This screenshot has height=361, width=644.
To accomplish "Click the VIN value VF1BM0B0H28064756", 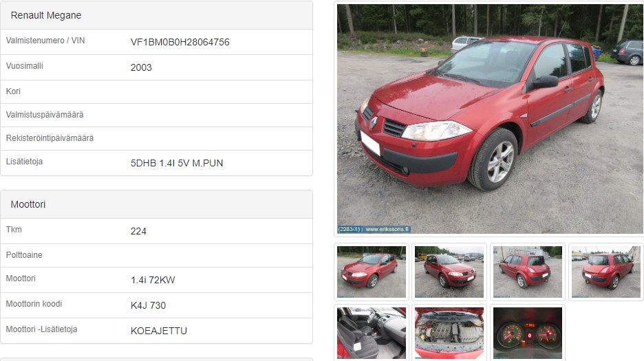I will [x=180, y=43].
